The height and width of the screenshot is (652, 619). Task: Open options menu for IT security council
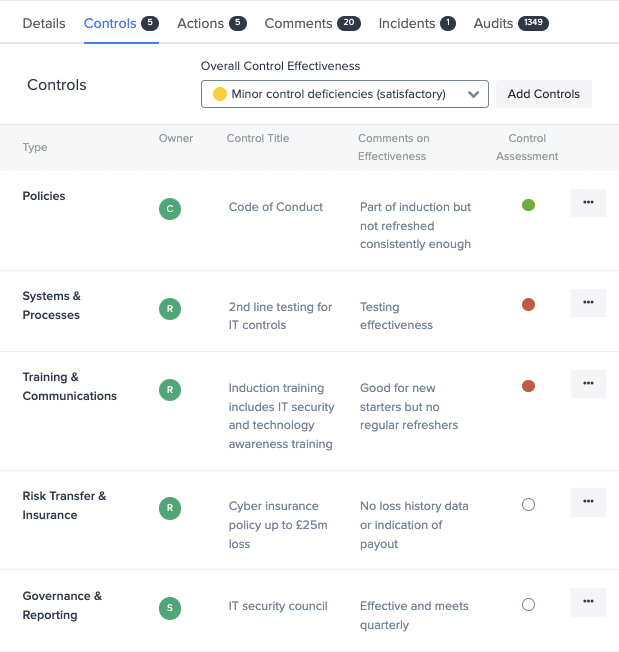[588, 602]
